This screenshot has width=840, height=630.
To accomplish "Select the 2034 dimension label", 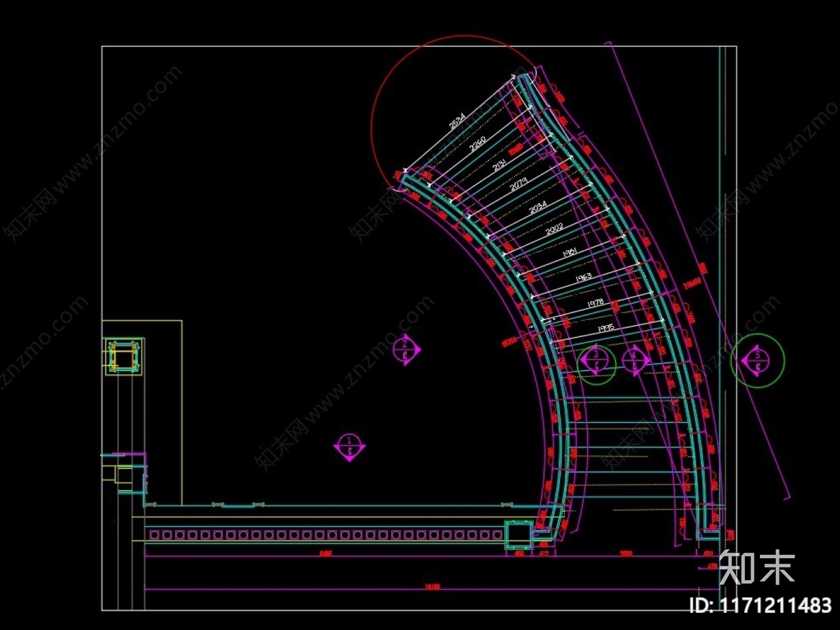I will coord(538,207).
